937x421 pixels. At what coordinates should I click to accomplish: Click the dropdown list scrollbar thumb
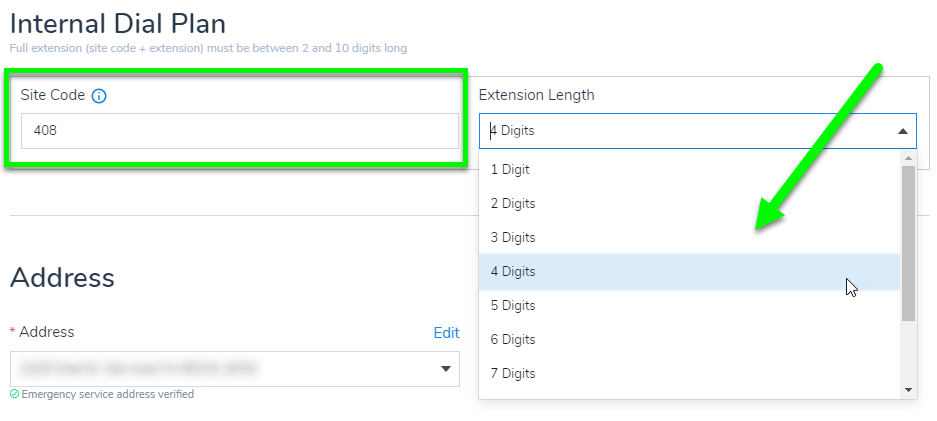click(x=908, y=243)
